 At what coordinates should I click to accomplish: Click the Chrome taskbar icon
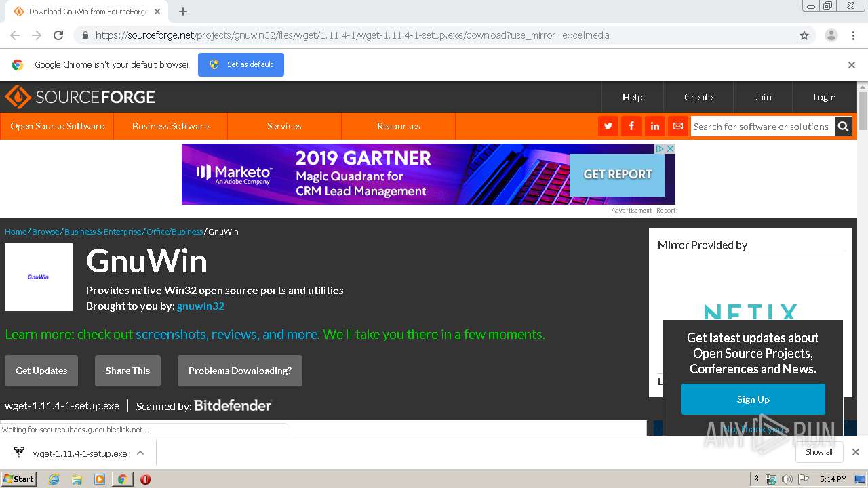pos(122,479)
